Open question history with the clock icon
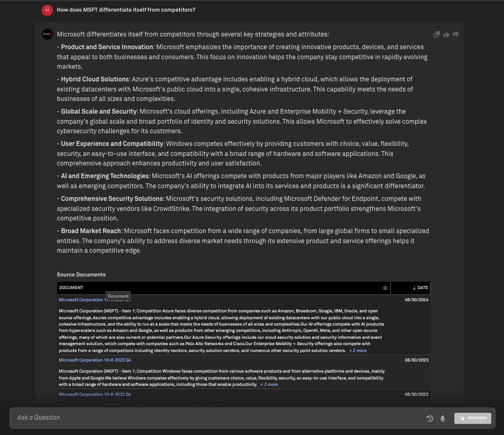The width and height of the screenshot is (504, 435). (430, 418)
